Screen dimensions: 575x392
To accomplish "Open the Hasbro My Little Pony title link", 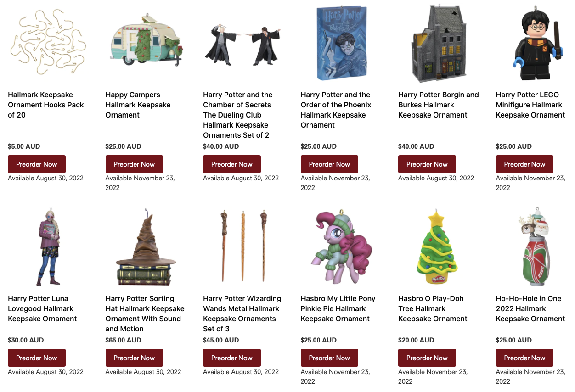I will [x=338, y=309].
